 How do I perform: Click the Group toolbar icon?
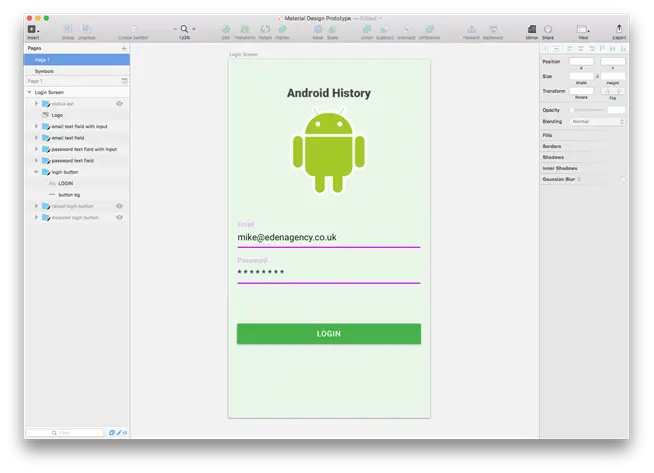[68, 29]
